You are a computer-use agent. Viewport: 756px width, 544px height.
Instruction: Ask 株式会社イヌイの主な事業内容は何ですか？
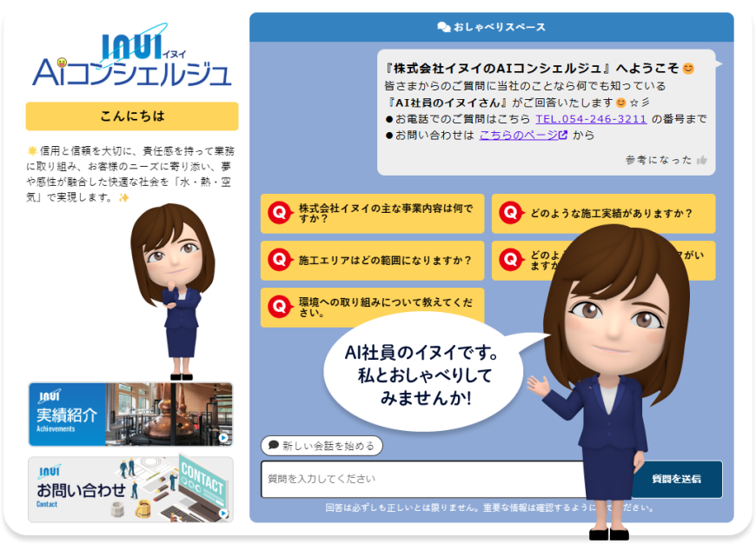click(x=372, y=214)
